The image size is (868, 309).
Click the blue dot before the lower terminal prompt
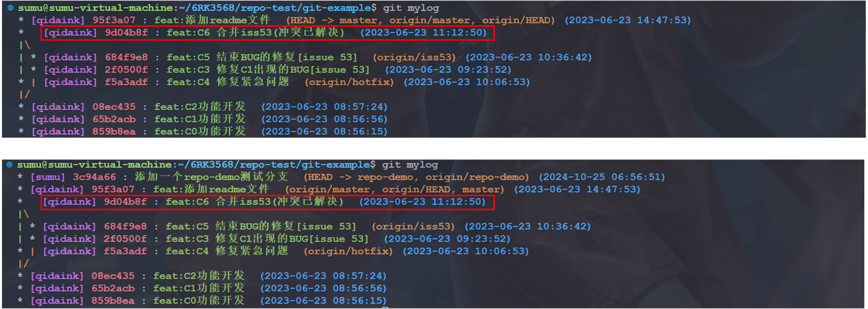(10, 165)
